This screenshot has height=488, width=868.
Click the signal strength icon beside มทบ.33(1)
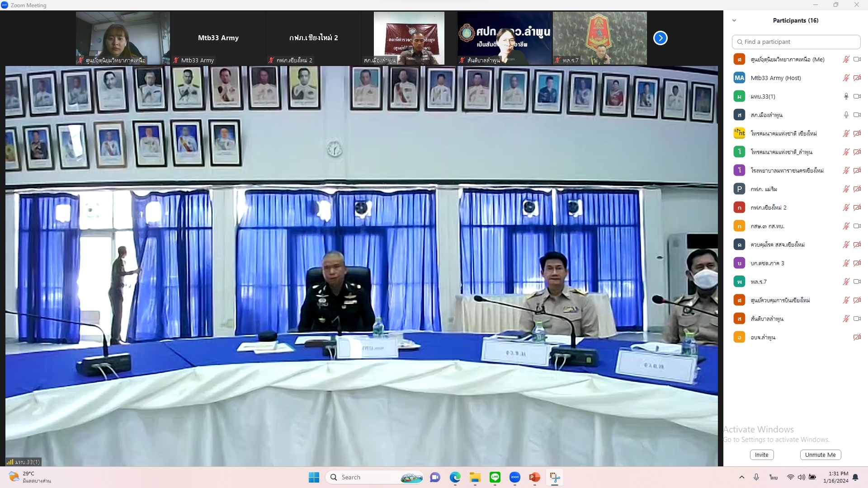(9, 462)
